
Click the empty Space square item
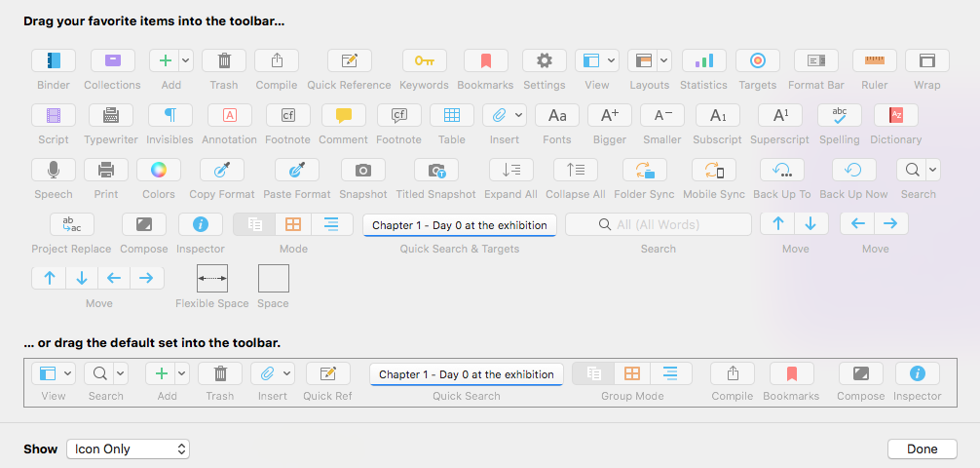274,279
